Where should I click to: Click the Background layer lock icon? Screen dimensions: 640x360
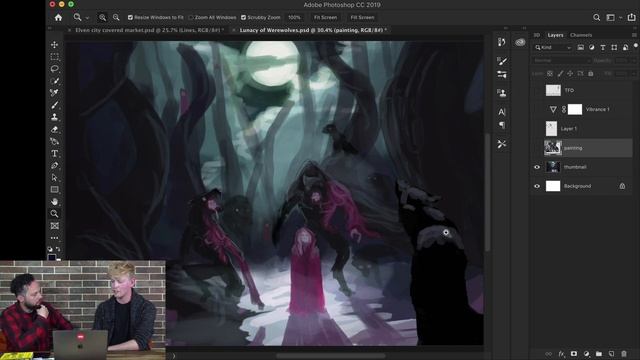pos(622,186)
